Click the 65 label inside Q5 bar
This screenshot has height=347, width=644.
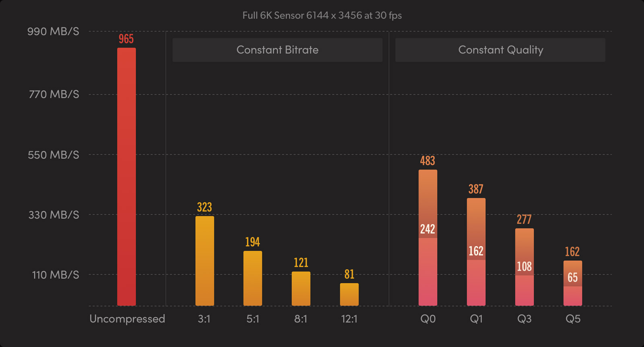click(x=572, y=277)
